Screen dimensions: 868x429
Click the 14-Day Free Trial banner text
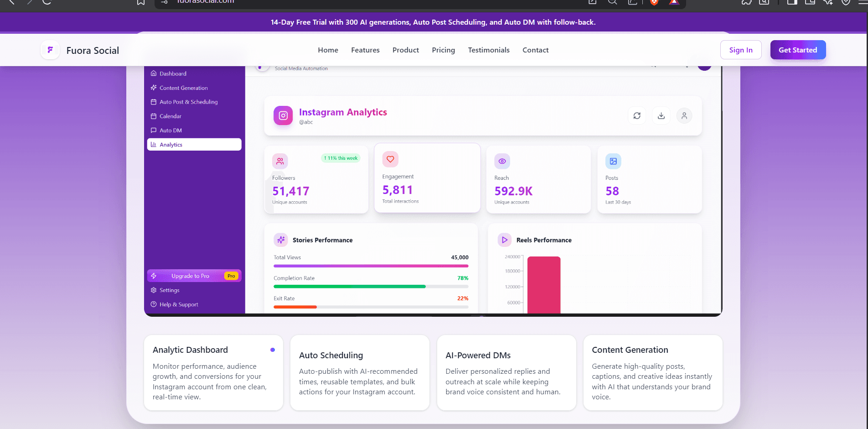[433, 22]
